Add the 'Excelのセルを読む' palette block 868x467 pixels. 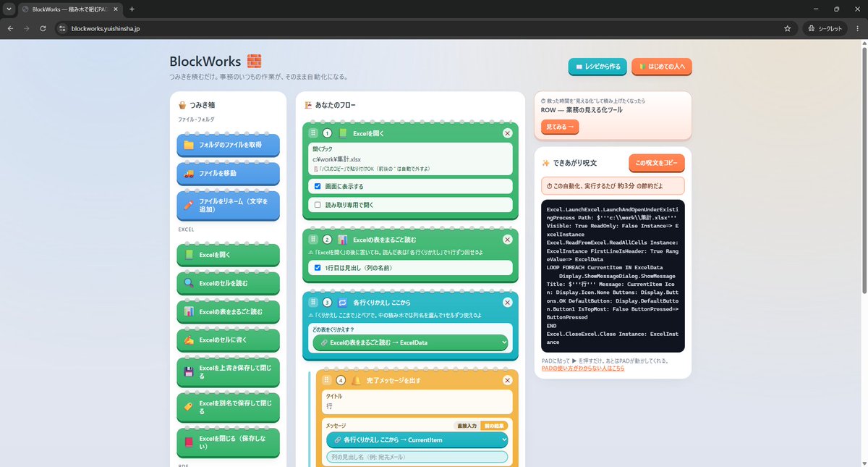click(229, 283)
